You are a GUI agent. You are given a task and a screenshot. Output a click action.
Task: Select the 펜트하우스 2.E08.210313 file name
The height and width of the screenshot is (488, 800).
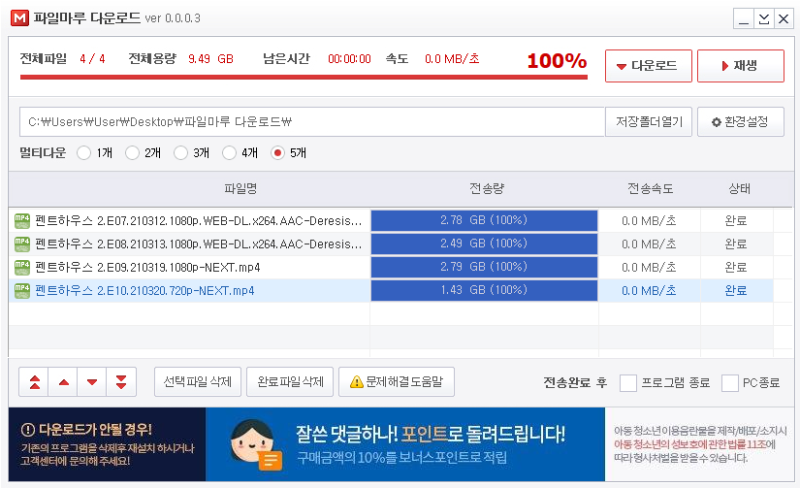point(198,244)
